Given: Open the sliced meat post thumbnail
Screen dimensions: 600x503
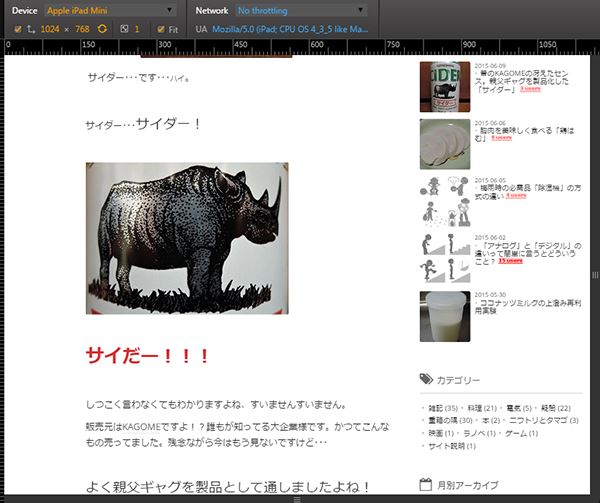Looking at the screenshot, I should pos(445,144).
